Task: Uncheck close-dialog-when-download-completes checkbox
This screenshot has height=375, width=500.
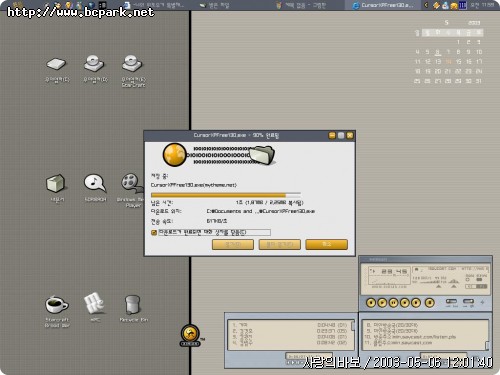Action: [154, 233]
